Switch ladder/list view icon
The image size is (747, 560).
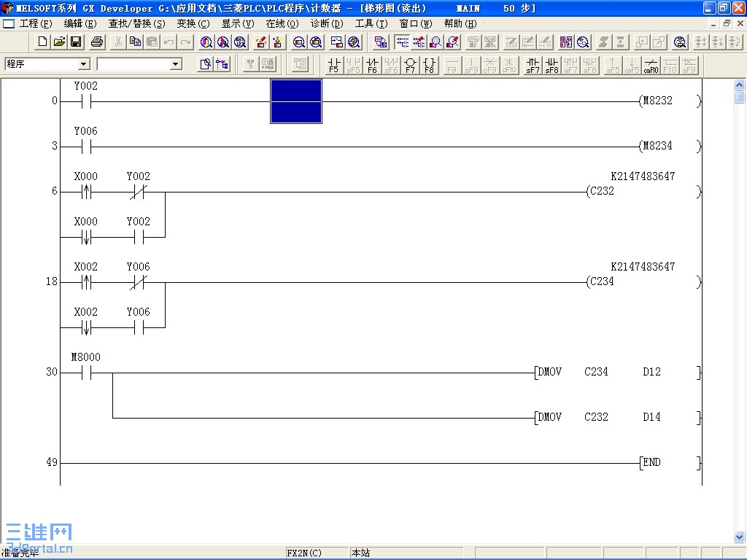point(381,42)
